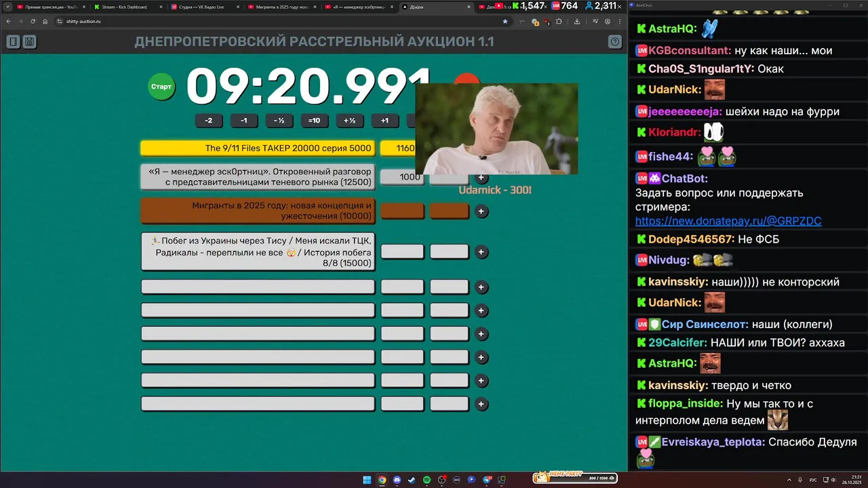Click amount field of Побег из Украины lot
Screen dimensions: 868x488
(402, 251)
